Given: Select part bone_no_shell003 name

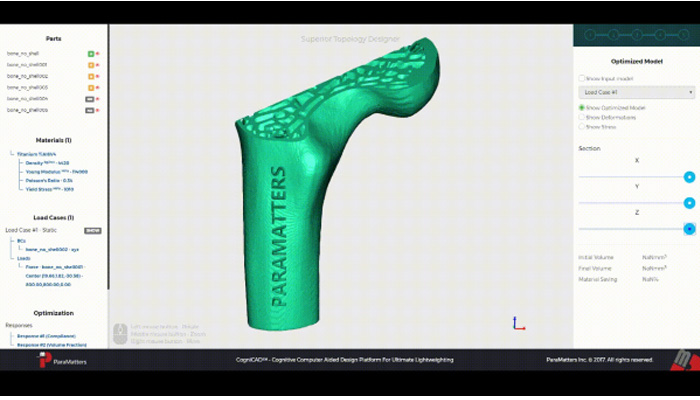Looking at the screenshot, I should [27, 88].
